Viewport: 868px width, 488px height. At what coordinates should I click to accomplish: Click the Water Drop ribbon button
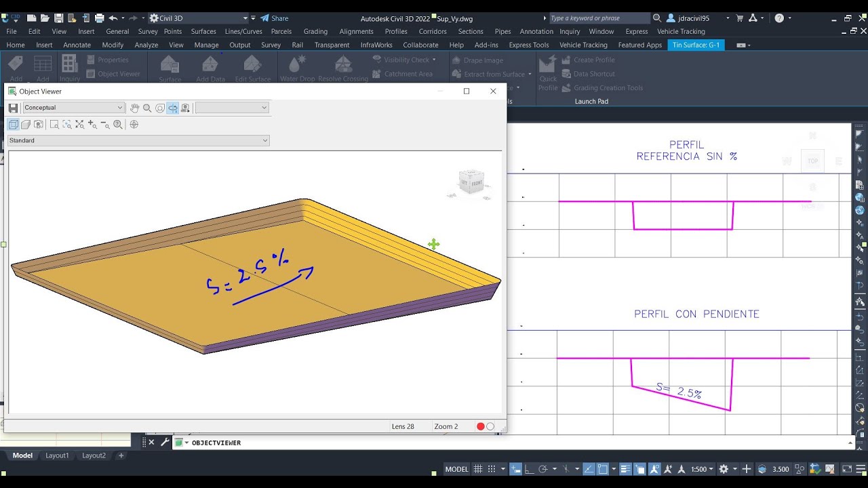coord(297,68)
